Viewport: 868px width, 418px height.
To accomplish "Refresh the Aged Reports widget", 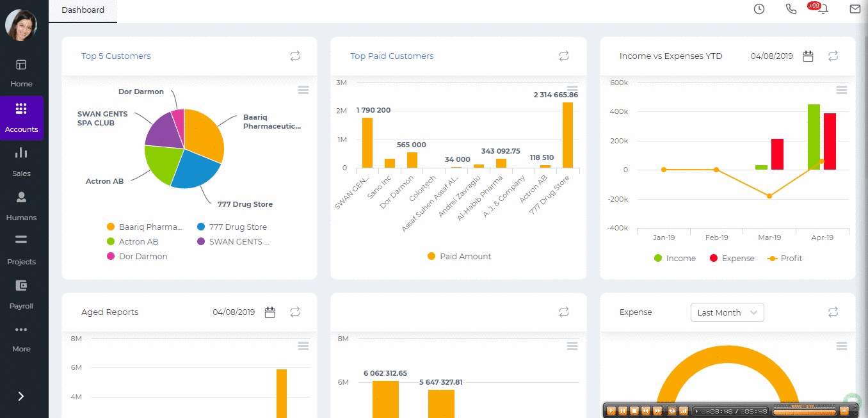I will coord(295,312).
